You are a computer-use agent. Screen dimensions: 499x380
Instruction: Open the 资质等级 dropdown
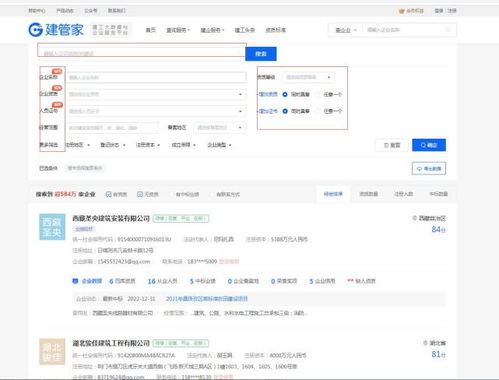309,77
